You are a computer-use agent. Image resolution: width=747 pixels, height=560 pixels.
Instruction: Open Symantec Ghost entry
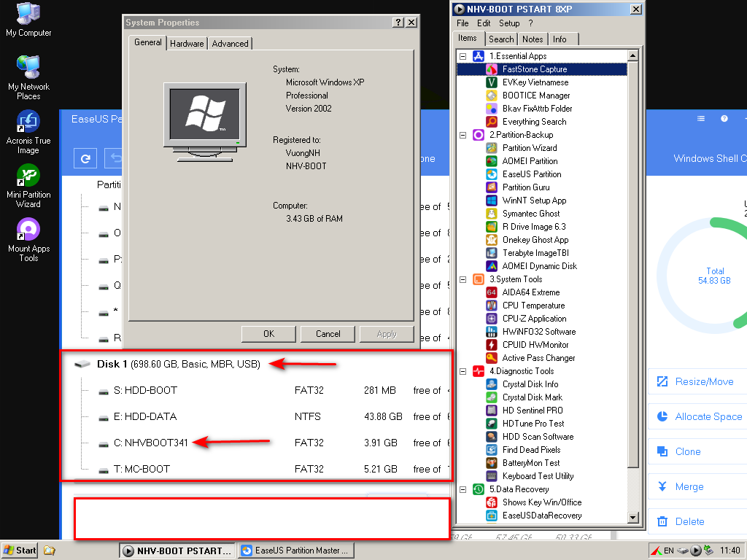531,214
